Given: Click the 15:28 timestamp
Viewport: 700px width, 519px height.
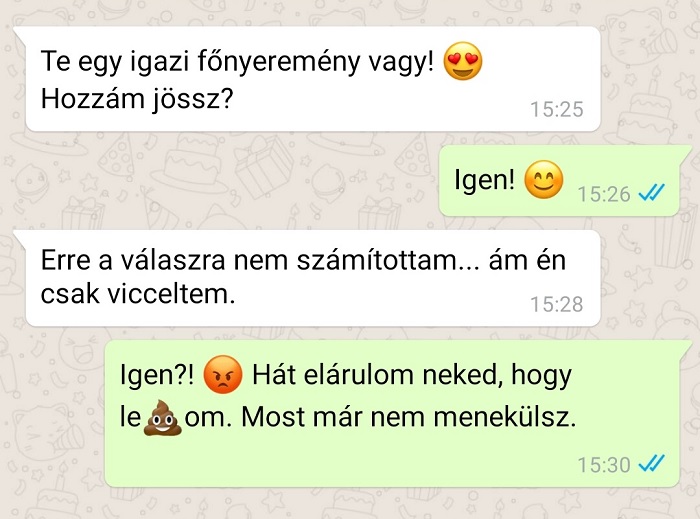Looking at the screenshot, I should pyautogui.click(x=557, y=304).
